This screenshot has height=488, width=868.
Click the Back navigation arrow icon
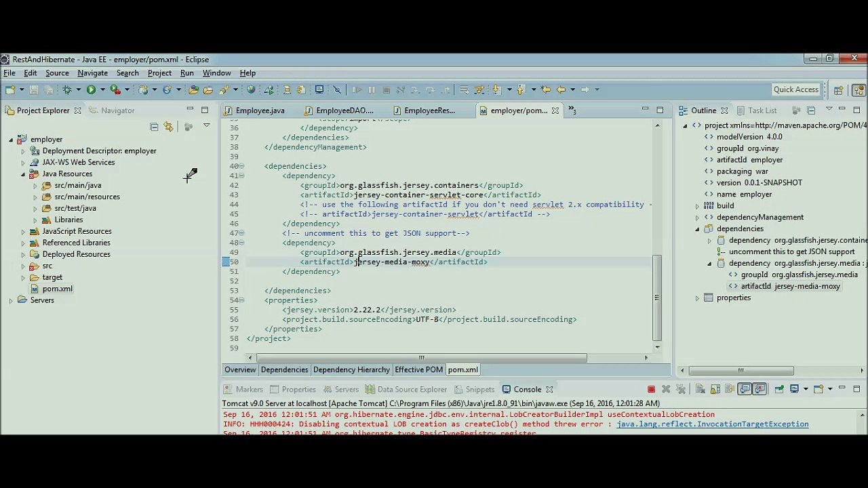coord(561,89)
